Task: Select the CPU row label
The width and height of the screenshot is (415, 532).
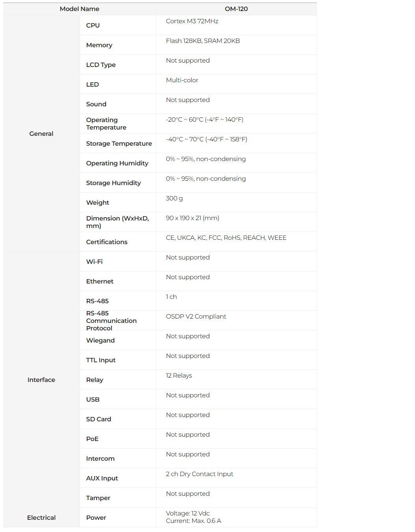Action: click(93, 26)
